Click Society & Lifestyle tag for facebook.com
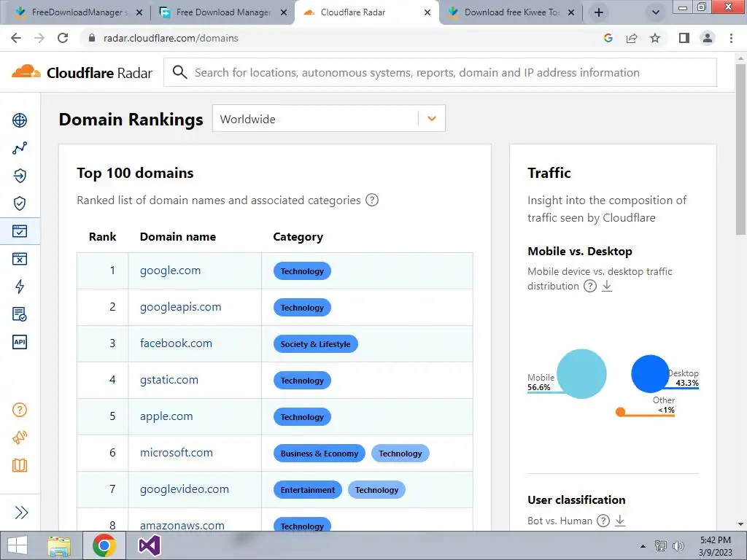This screenshot has height=560, width=747. [x=315, y=344]
